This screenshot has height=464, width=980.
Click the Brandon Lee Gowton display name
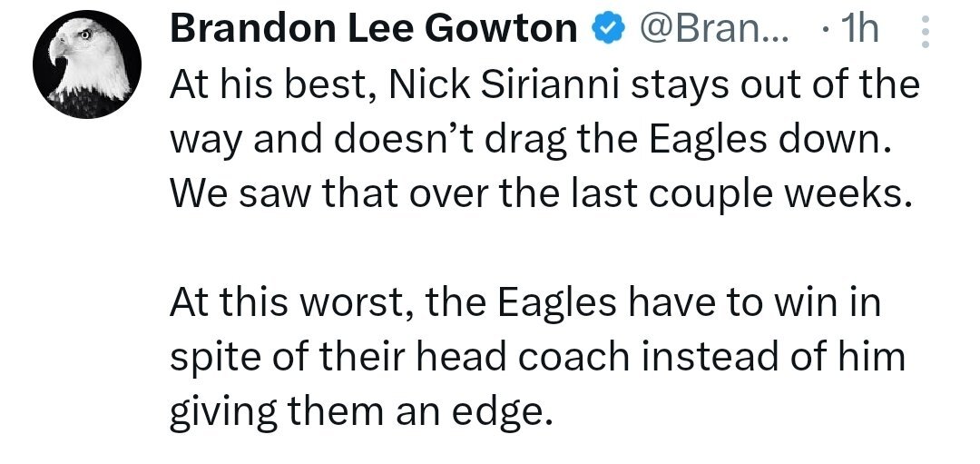[x=374, y=31]
